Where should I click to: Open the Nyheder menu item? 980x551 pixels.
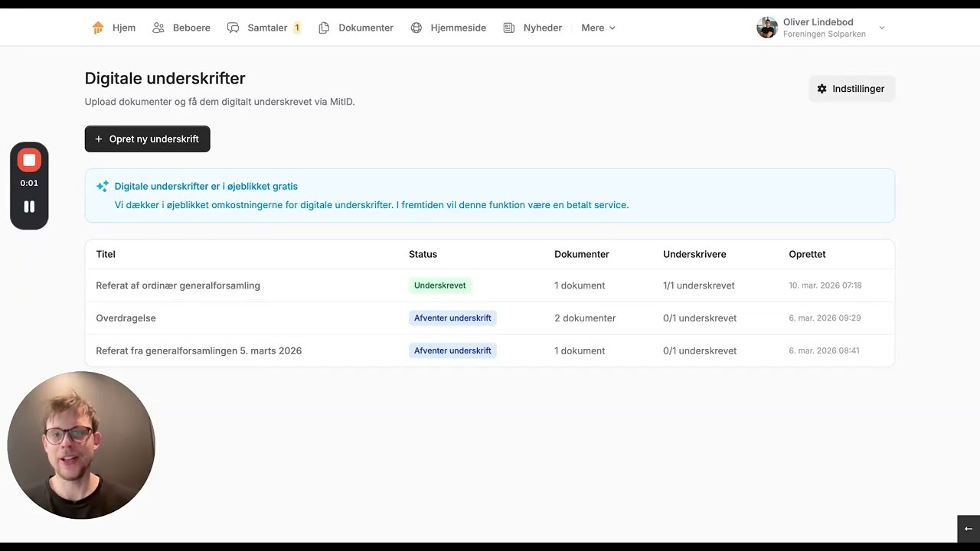tap(542, 28)
